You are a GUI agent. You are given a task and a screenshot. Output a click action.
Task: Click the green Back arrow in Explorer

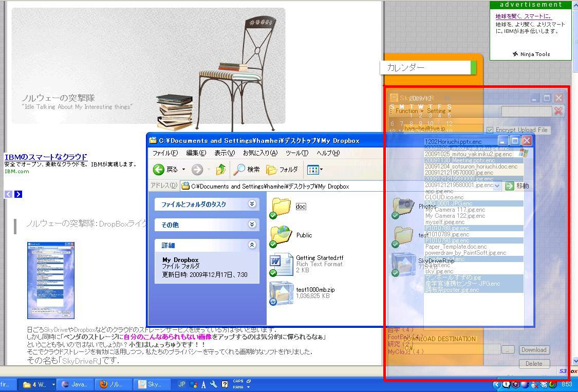(x=159, y=169)
